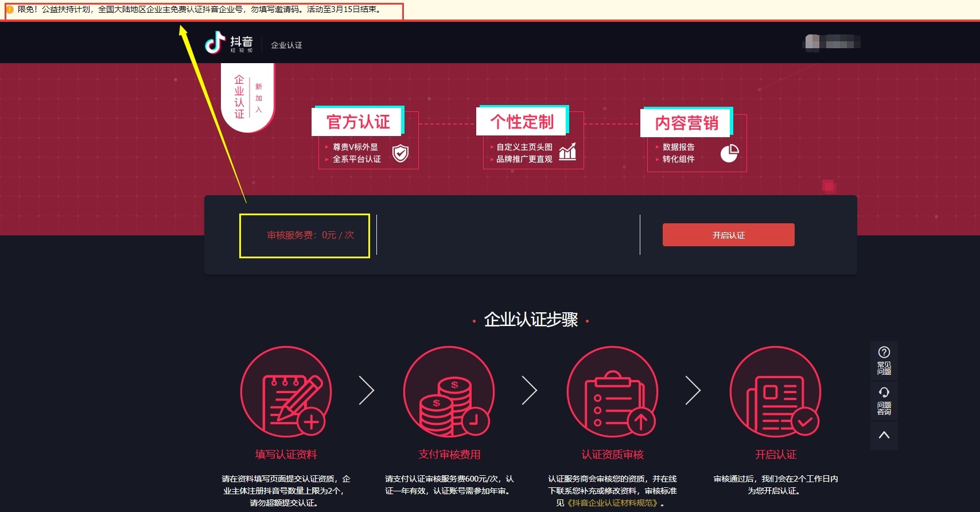Click the 支付审核费用 step label
Screen dimensions: 980x512
(449, 455)
